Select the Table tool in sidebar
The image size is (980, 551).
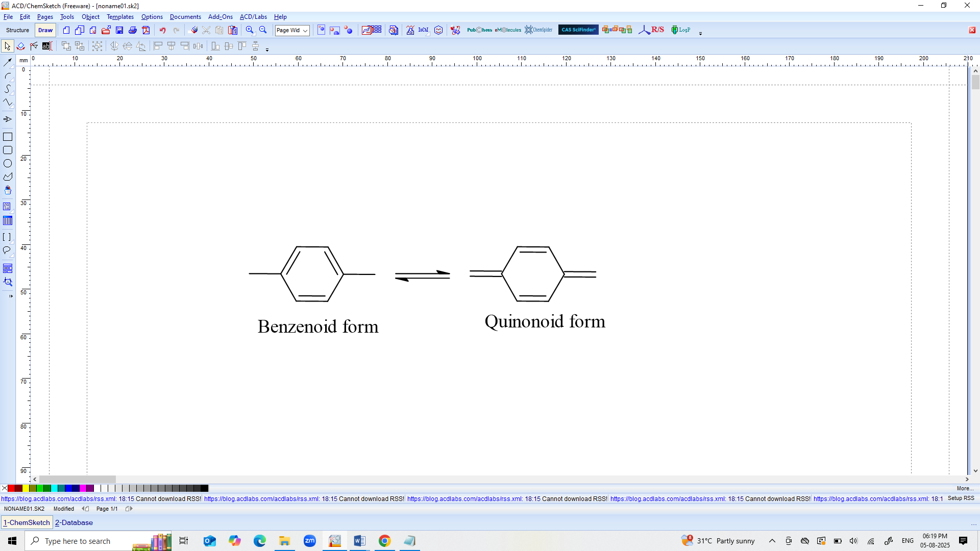click(x=8, y=221)
